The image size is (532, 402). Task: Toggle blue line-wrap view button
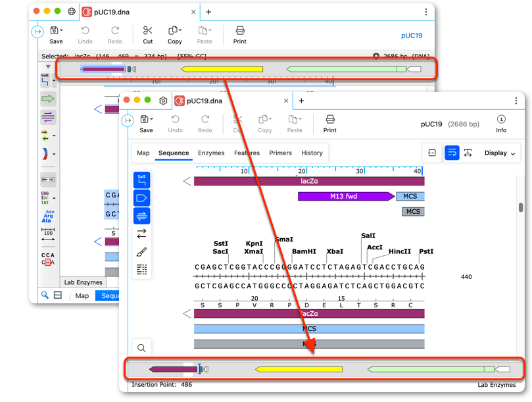[x=452, y=153]
